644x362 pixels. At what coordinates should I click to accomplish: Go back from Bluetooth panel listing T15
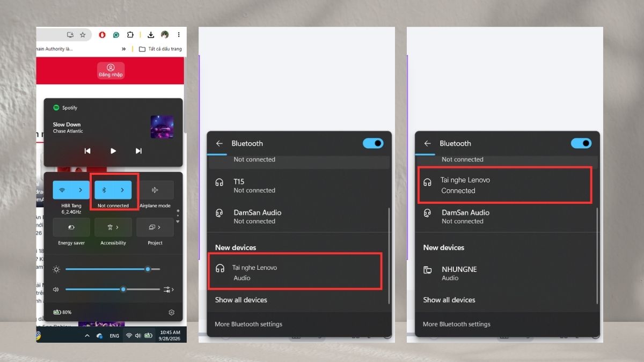pyautogui.click(x=219, y=143)
